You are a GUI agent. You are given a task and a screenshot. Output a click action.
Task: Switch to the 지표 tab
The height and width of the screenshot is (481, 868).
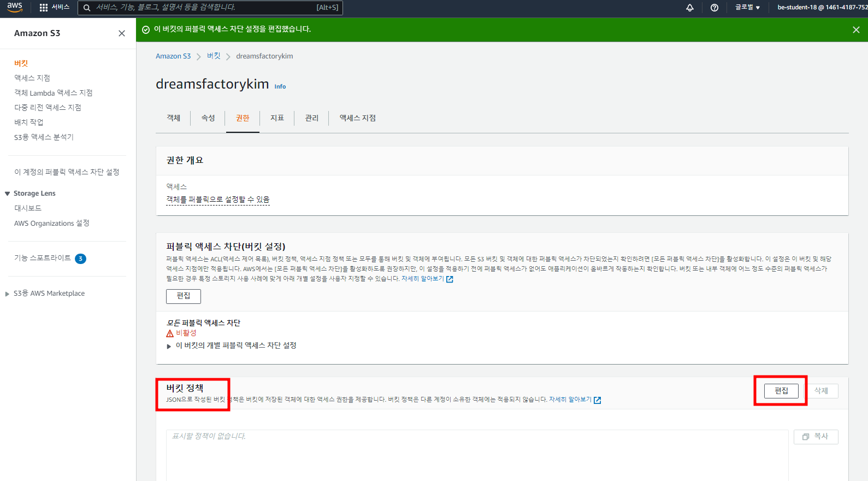click(277, 118)
